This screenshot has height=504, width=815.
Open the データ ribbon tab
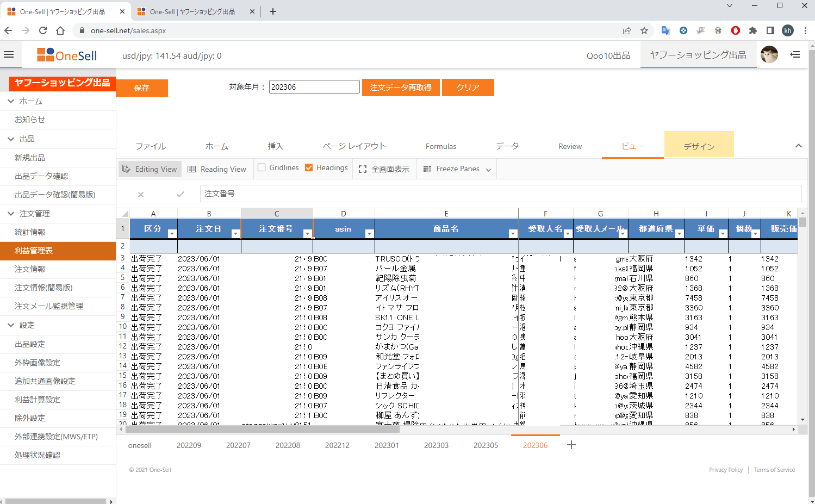click(x=507, y=146)
